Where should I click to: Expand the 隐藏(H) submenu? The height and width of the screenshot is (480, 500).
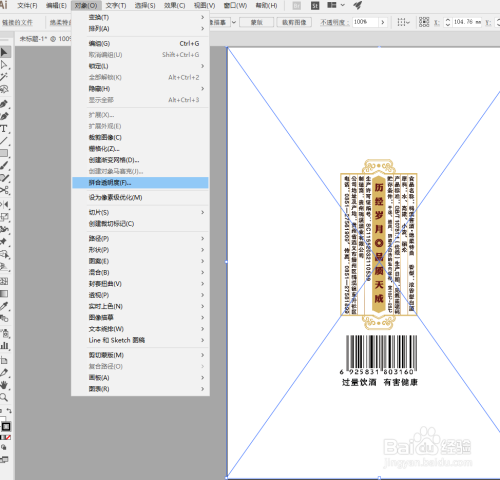point(140,89)
